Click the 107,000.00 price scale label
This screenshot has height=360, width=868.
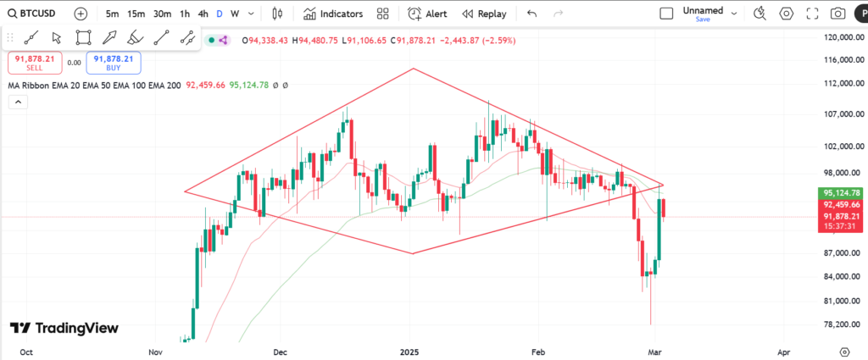[x=843, y=114]
